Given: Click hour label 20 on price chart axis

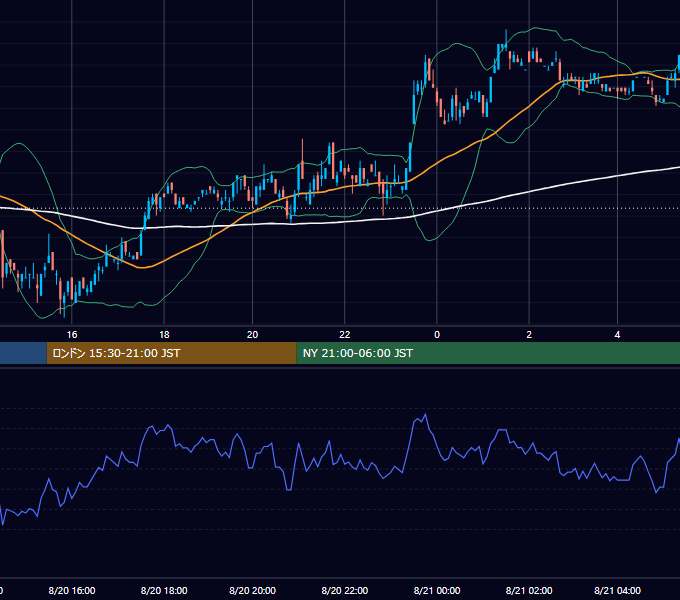Looking at the screenshot, I should tap(252, 335).
